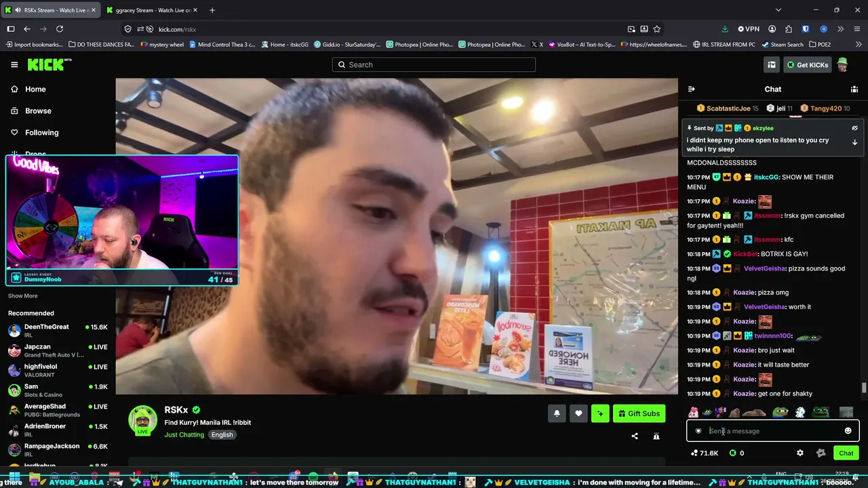
Task: Open the emote picker smiley icon
Action: coord(848,431)
